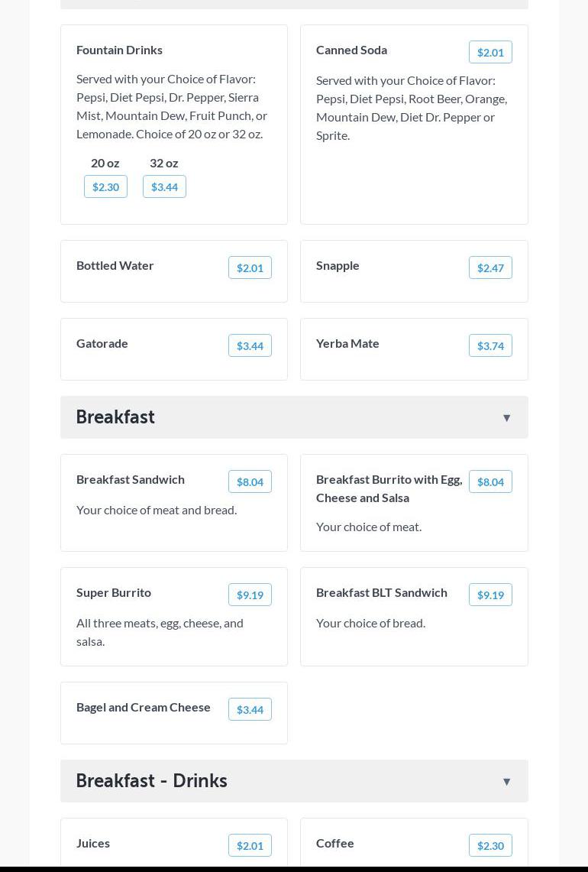Click the Breakfast section header
588x872 pixels.
pos(115,417)
